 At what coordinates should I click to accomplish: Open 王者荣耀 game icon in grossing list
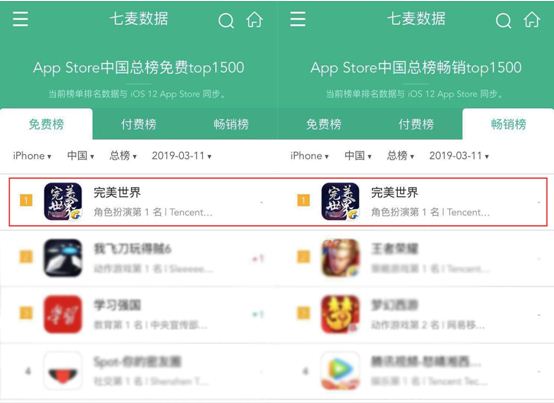(x=340, y=258)
